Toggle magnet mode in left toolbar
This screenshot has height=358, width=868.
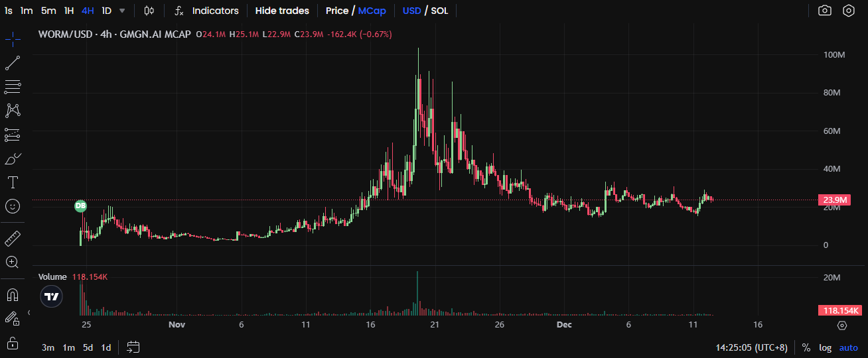coord(13,294)
